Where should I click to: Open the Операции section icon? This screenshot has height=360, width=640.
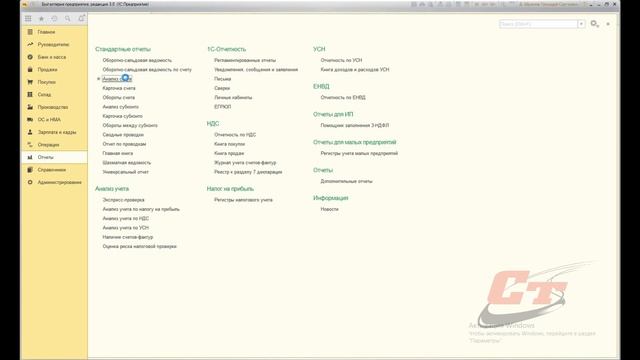pyautogui.click(x=30, y=144)
